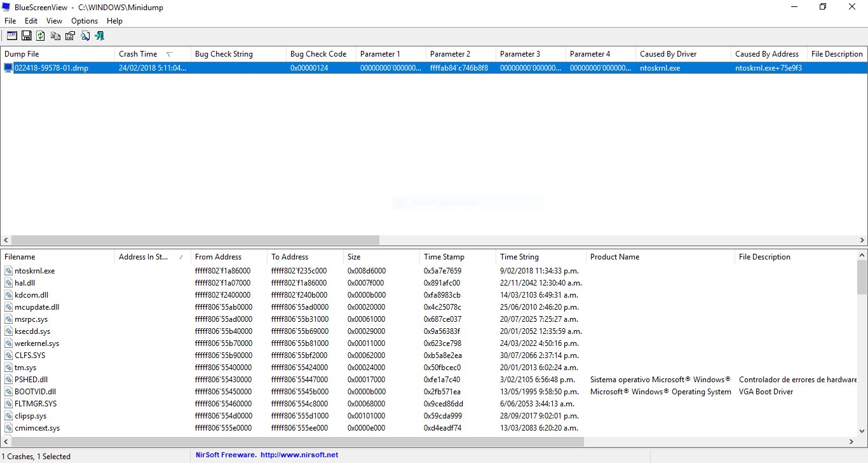
Task: Click the VGA Boot Driver description text
Action: tap(766, 392)
